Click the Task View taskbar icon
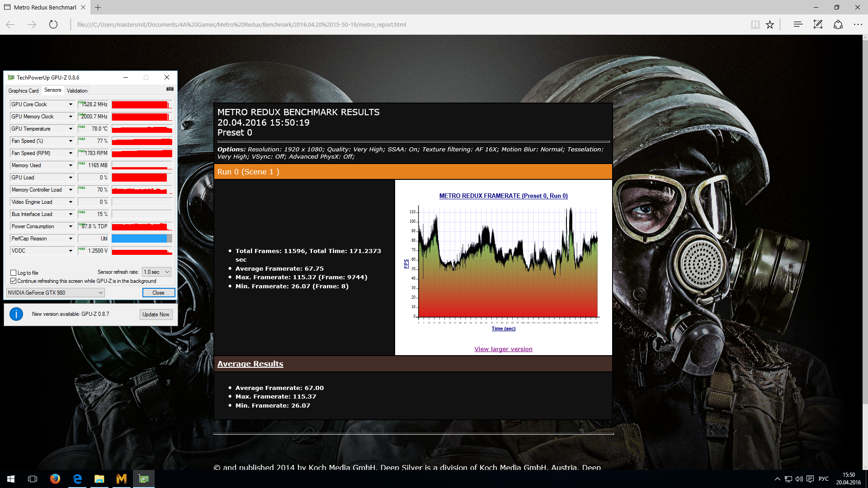Screen dimensions: 868x488 click(x=33, y=479)
